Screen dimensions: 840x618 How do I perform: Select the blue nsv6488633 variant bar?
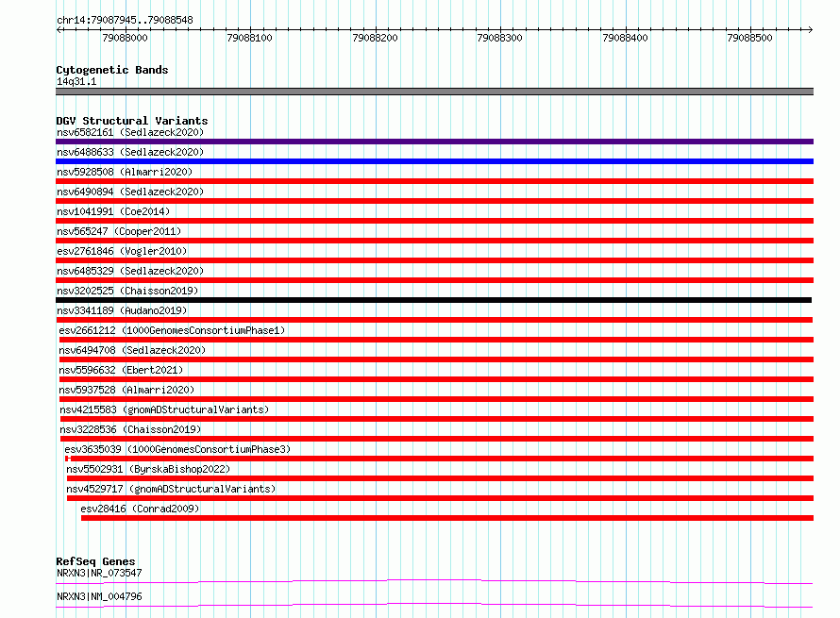pyautogui.click(x=434, y=161)
